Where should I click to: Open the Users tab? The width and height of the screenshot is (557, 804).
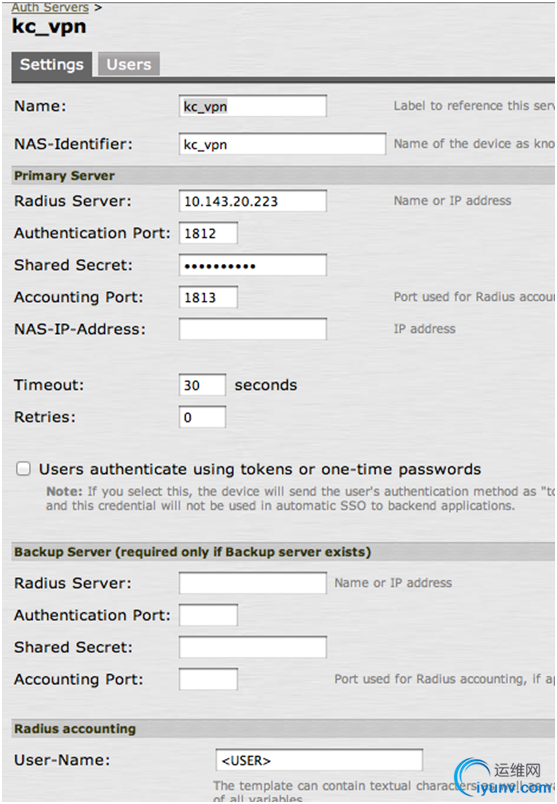(x=129, y=65)
